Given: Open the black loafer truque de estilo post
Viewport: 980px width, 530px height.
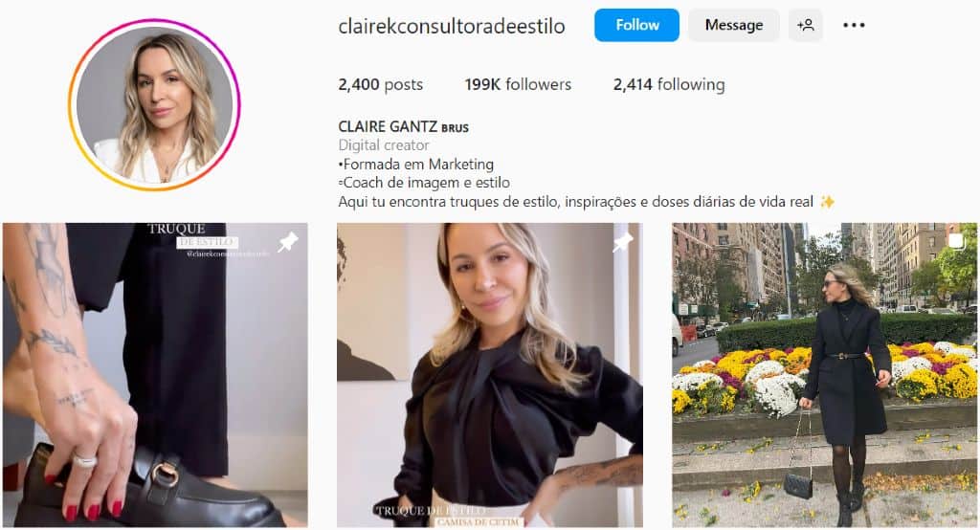Looking at the screenshot, I should point(155,375).
